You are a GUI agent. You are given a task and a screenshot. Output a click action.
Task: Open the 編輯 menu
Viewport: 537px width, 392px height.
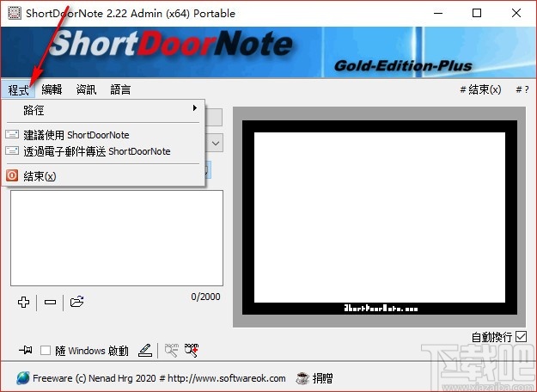tap(52, 89)
